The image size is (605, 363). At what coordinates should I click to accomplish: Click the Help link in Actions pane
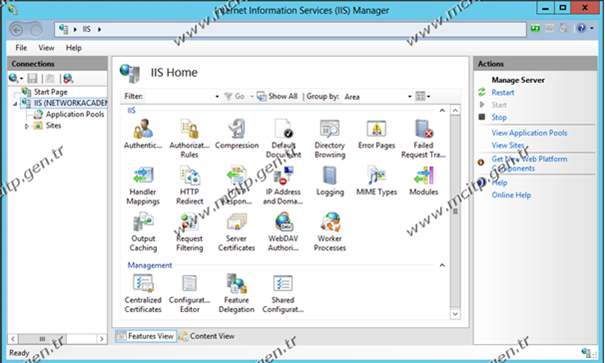[x=500, y=183]
